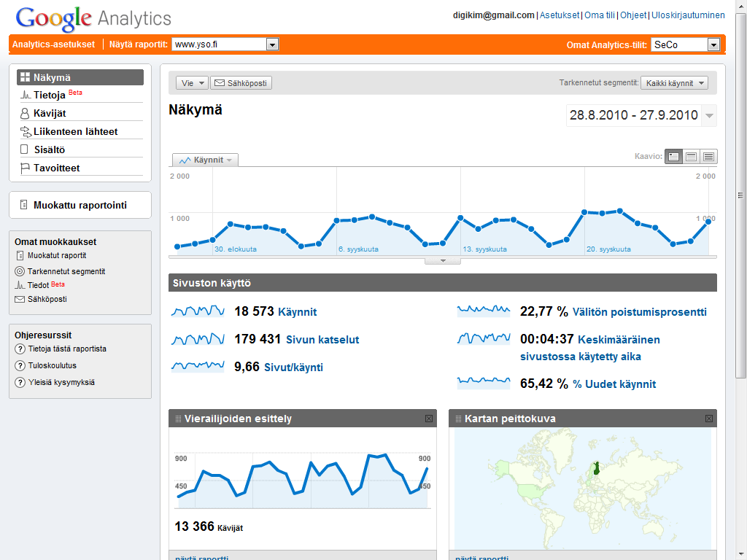Click the vertical page scrollbar
Viewport: 747px width, 560px height.
[x=741, y=195]
